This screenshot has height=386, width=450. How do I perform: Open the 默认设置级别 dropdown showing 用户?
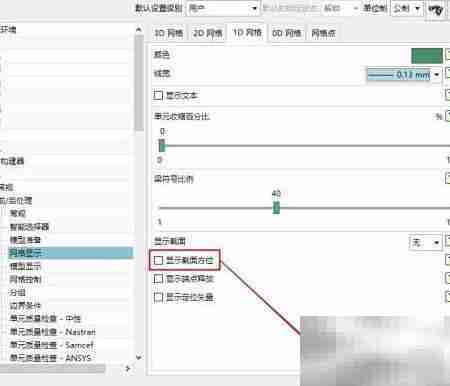(x=223, y=8)
